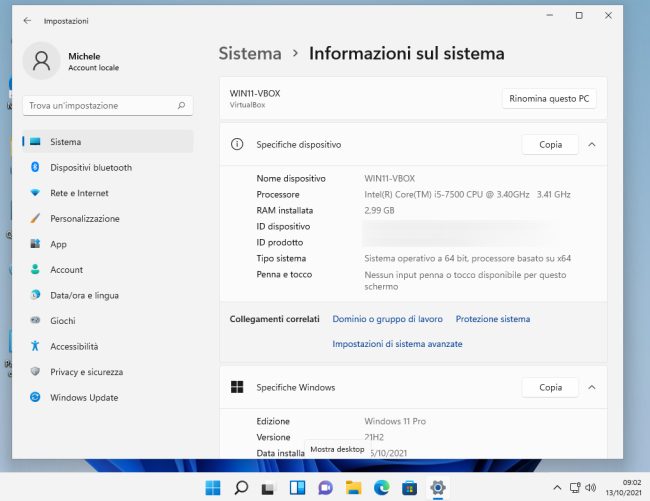The width and height of the screenshot is (650, 501).
Task: Click Rinomina questo PC button
Action: point(549,99)
